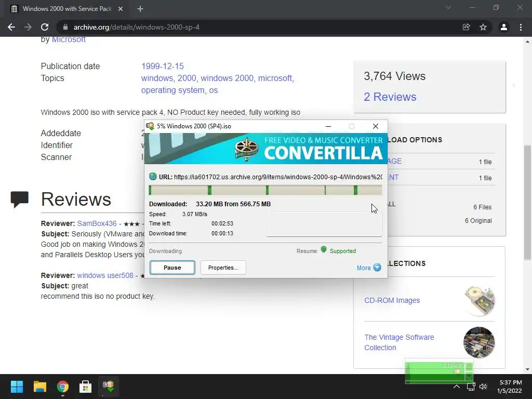
Task: Open File Explorer from taskbar
Action: click(40, 387)
